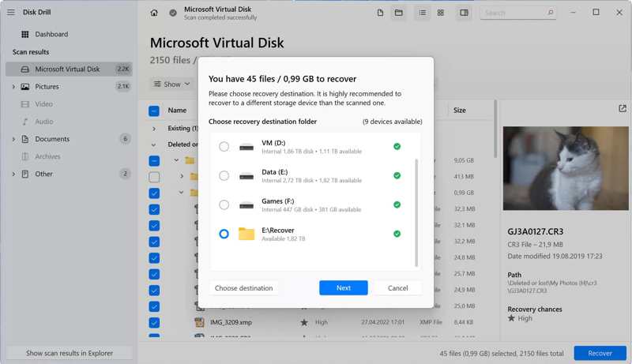Viewport: 632px width, 364px height.
Task: Click the E:\Recover folder icon
Action: 246,234
